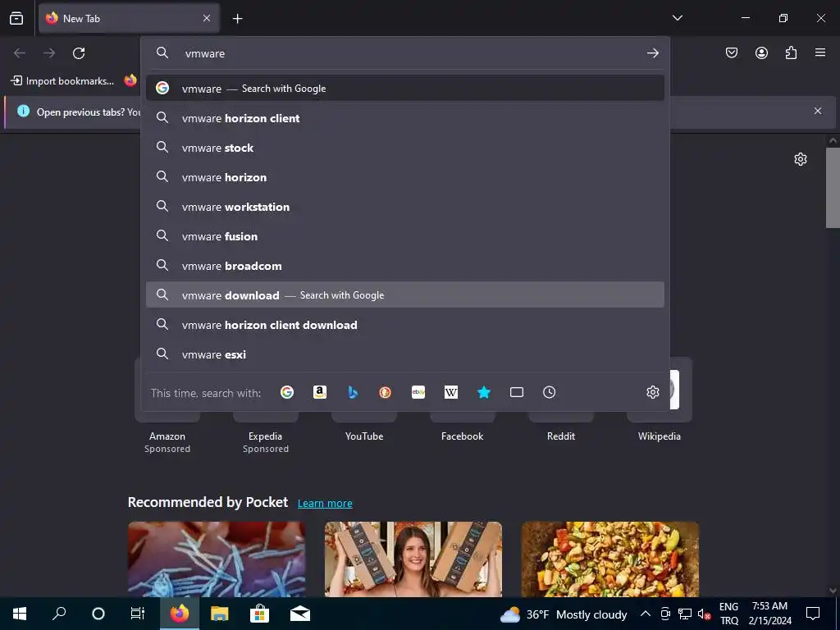The width and height of the screenshot is (840, 630).
Task: Open Save to Pocket icon
Action: coord(731,52)
